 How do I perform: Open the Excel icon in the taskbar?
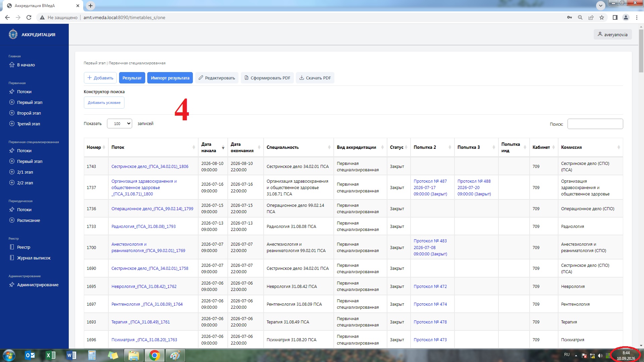(51, 355)
